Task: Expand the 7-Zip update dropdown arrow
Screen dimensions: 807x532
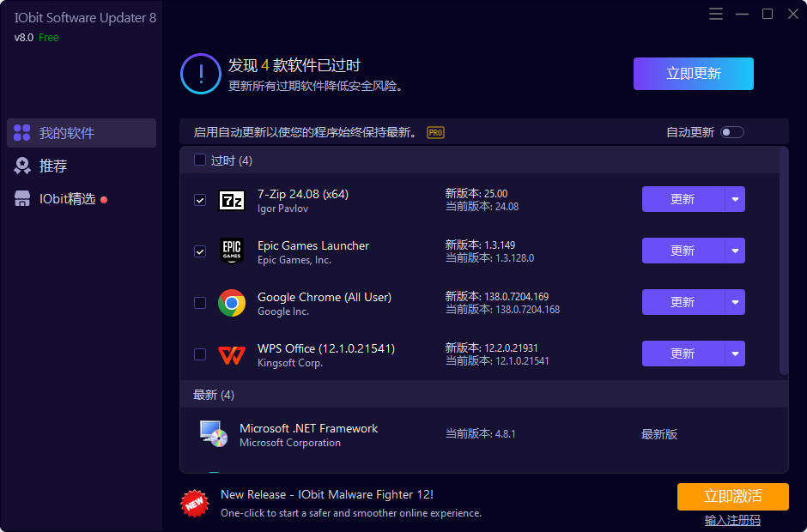Action: tap(735, 199)
